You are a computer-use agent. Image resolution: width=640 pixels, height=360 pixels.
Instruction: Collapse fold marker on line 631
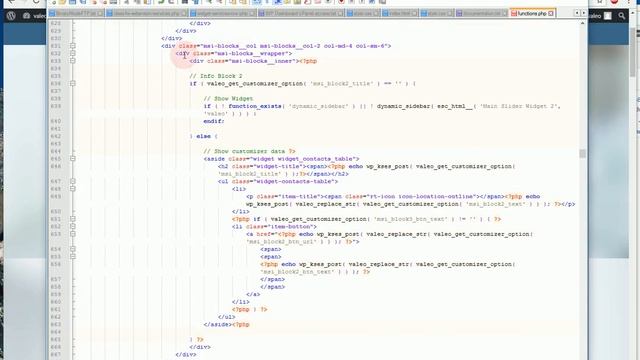73,46
